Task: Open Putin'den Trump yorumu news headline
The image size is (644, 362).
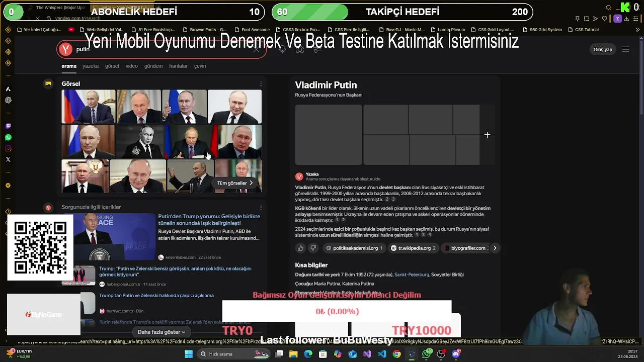Action: (x=209, y=219)
